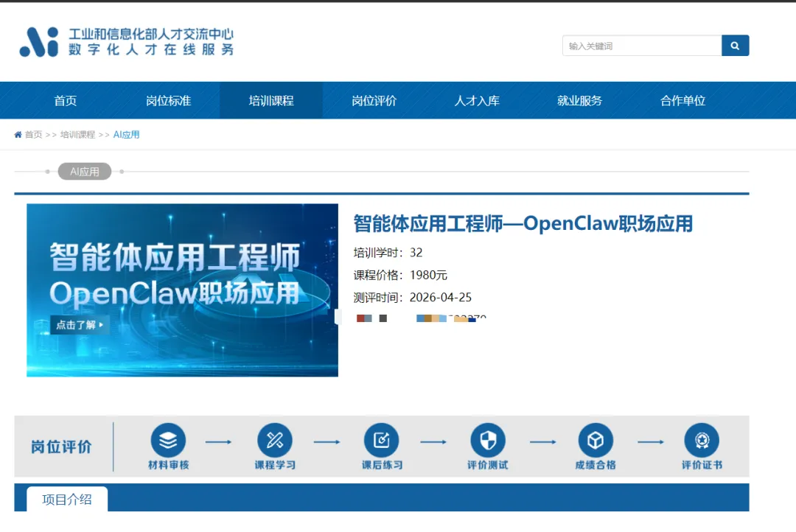Click the AI应用 breadcrumb link
This screenshot has width=796, height=532.
pyautogui.click(x=127, y=135)
